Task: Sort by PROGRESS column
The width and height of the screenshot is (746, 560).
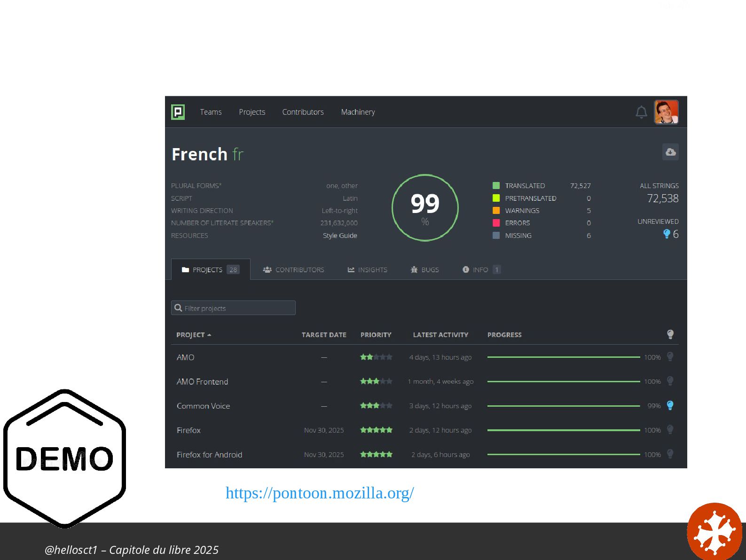Action: pyautogui.click(x=504, y=335)
